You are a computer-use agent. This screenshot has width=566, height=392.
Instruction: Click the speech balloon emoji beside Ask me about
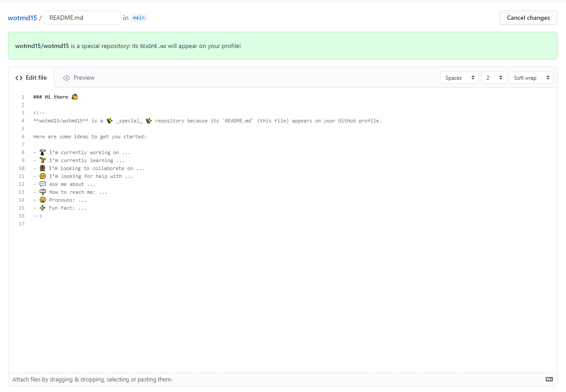coord(42,184)
